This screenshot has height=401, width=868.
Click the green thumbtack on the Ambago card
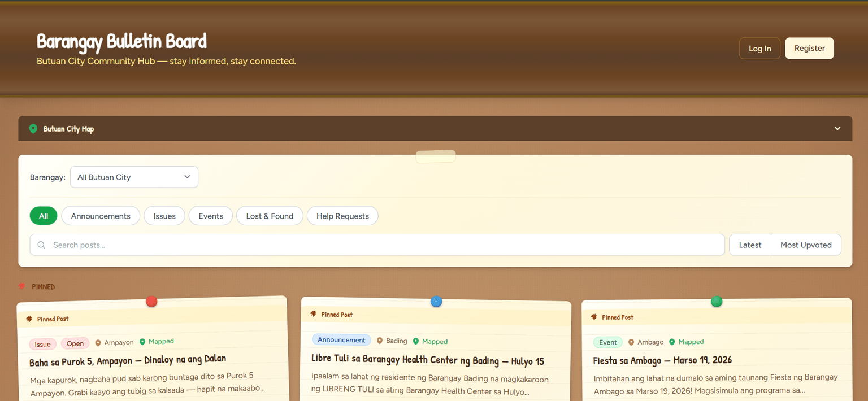tap(717, 302)
